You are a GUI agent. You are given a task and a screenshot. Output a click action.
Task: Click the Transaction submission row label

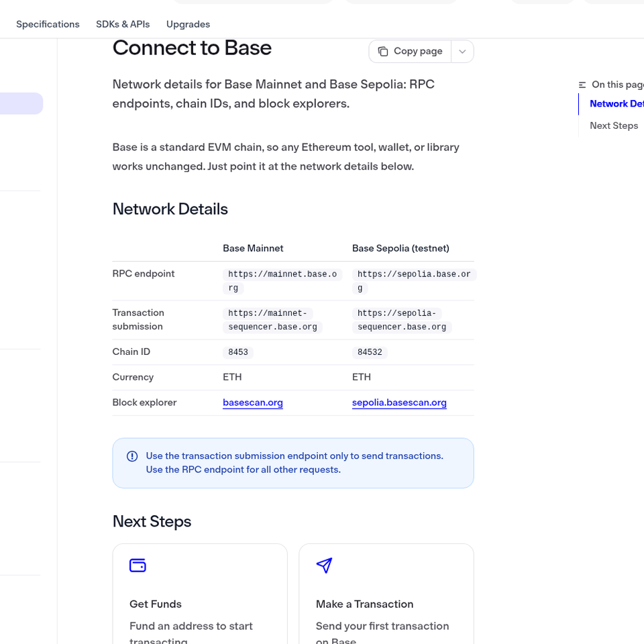(x=138, y=319)
